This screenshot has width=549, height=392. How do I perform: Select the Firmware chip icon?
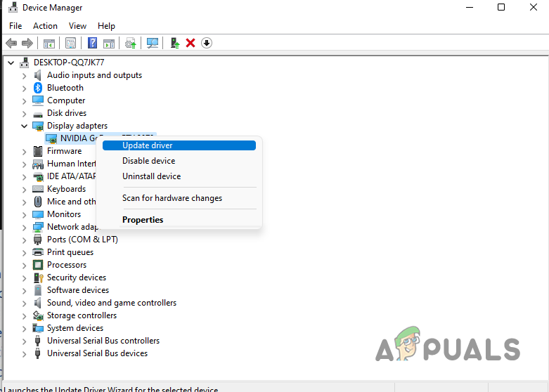pyautogui.click(x=38, y=151)
